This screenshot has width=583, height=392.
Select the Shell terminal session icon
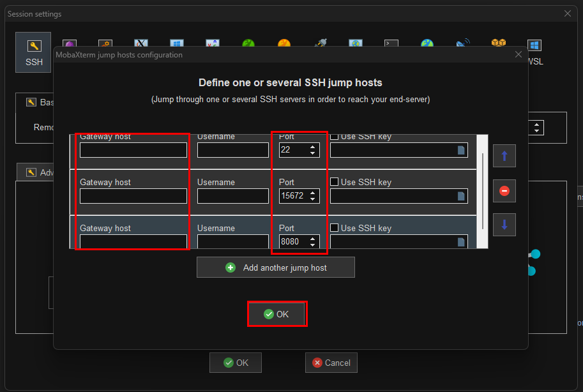click(x=391, y=43)
